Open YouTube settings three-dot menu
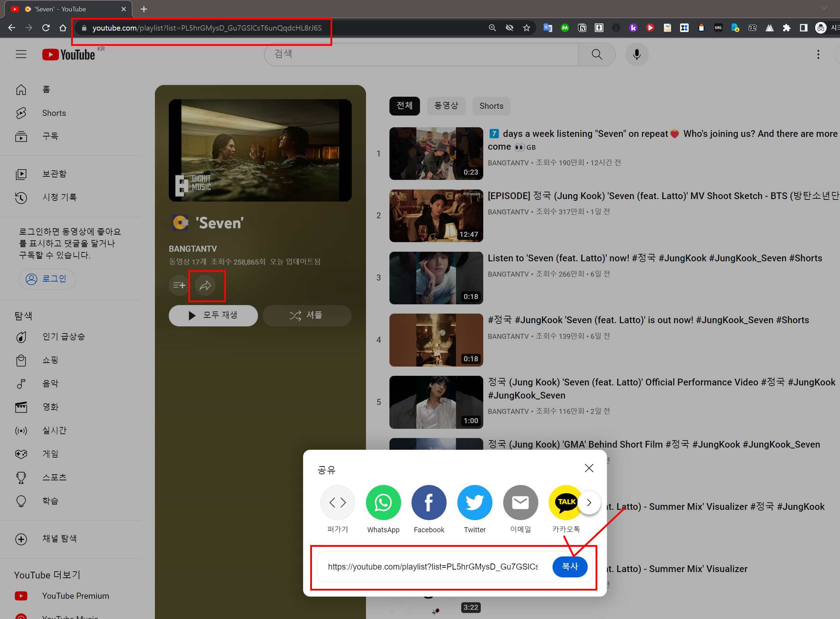The image size is (840, 619). point(818,54)
